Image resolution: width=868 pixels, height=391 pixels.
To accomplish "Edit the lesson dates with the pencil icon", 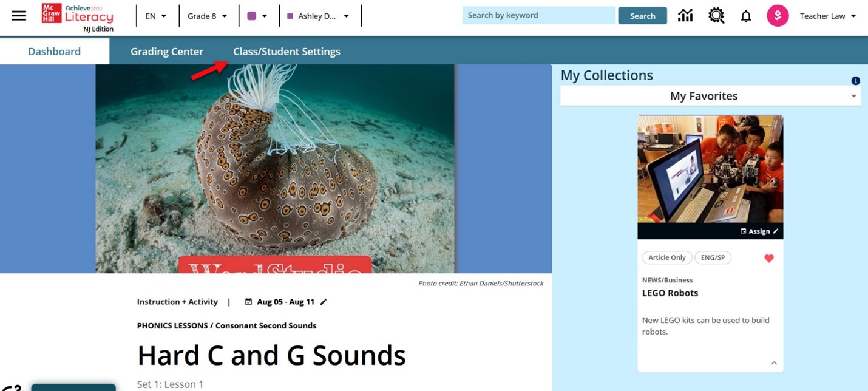I will (324, 301).
